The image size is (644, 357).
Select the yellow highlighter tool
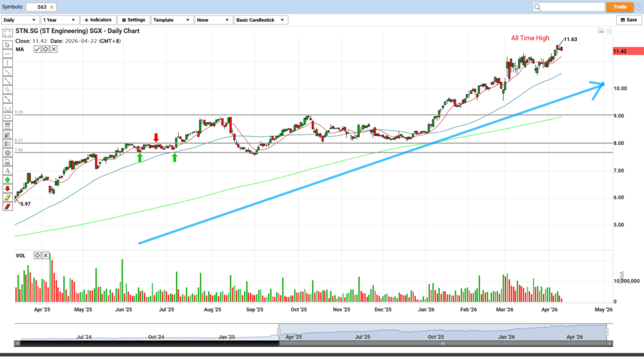click(7, 198)
